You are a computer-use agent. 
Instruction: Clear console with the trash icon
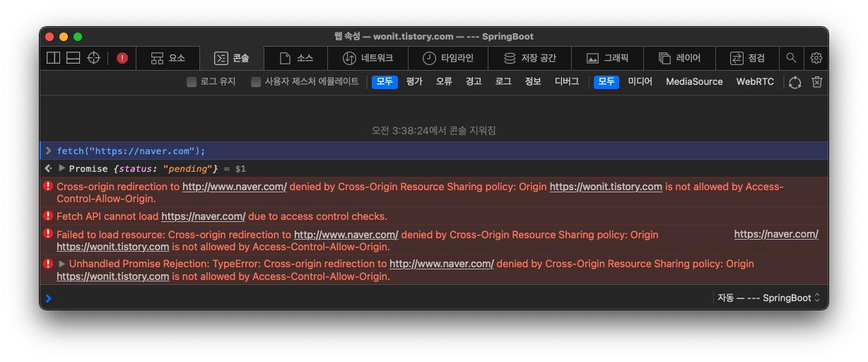[x=817, y=82]
